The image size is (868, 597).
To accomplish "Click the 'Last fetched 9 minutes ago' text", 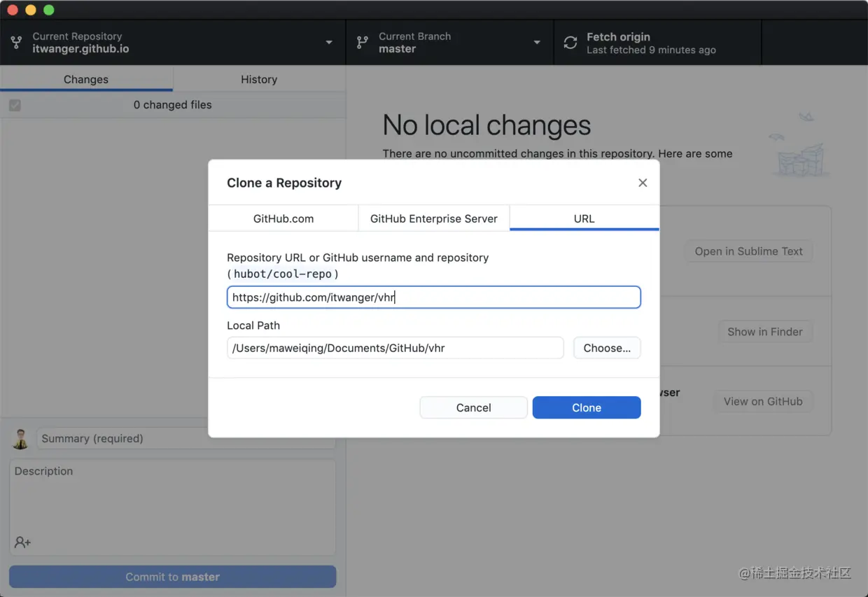I will 651,50.
